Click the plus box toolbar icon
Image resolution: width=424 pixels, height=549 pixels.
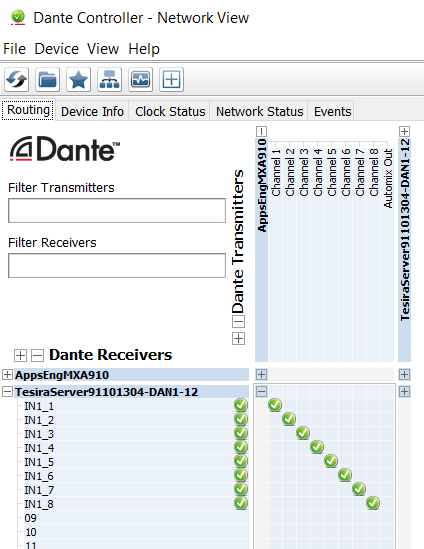171,79
